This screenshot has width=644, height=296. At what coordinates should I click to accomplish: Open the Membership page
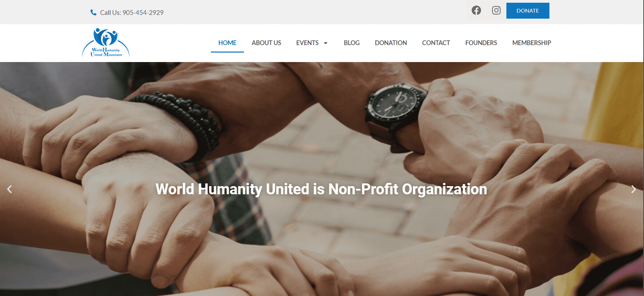[531, 43]
